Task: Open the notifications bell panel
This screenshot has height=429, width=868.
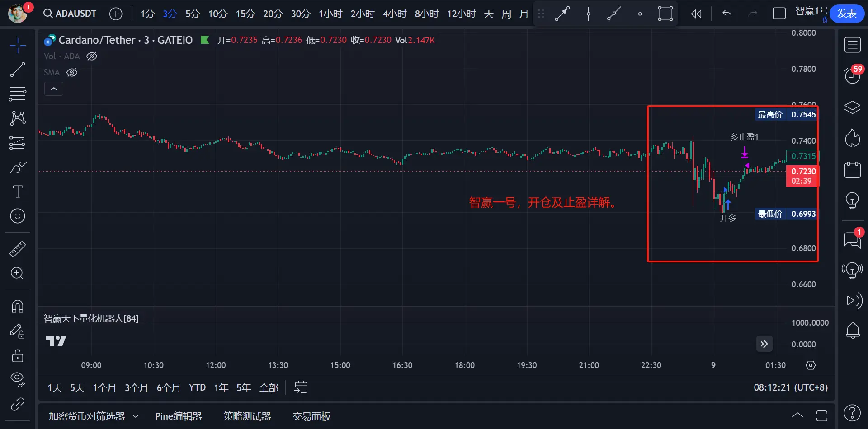Action: pyautogui.click(x=853, y=331)
